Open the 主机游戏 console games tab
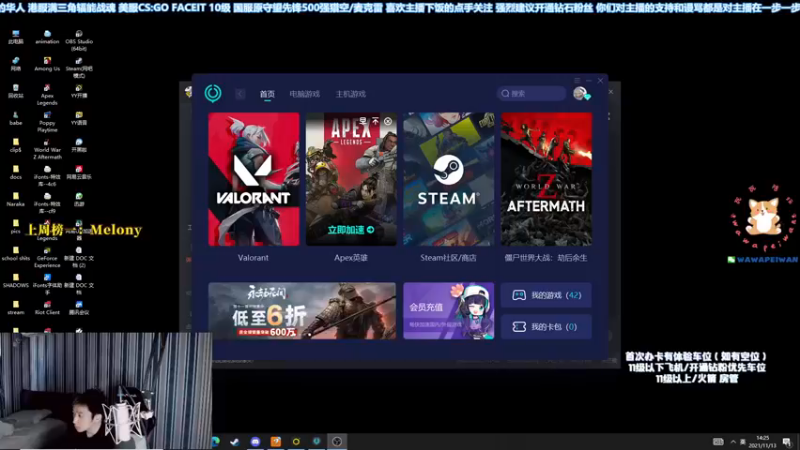 pos(351,94)
